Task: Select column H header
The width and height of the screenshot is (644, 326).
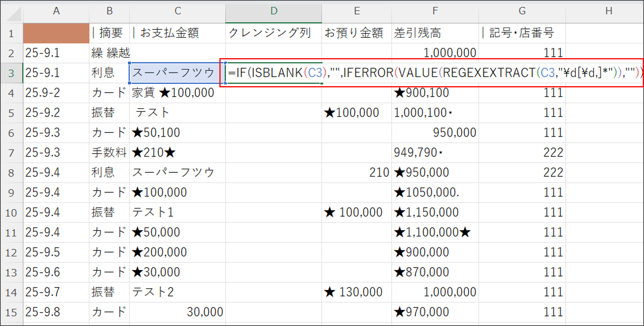Action: click(x=609, y=11)
